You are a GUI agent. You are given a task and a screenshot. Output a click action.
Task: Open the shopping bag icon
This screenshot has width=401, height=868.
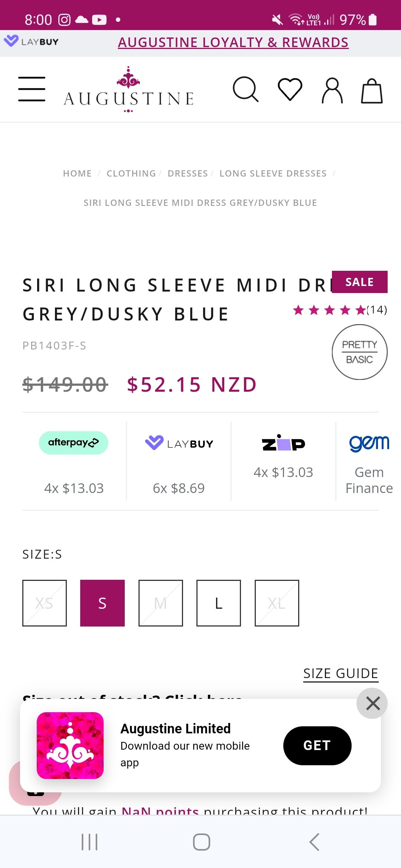pyautogui.click(x=372, y=91)
